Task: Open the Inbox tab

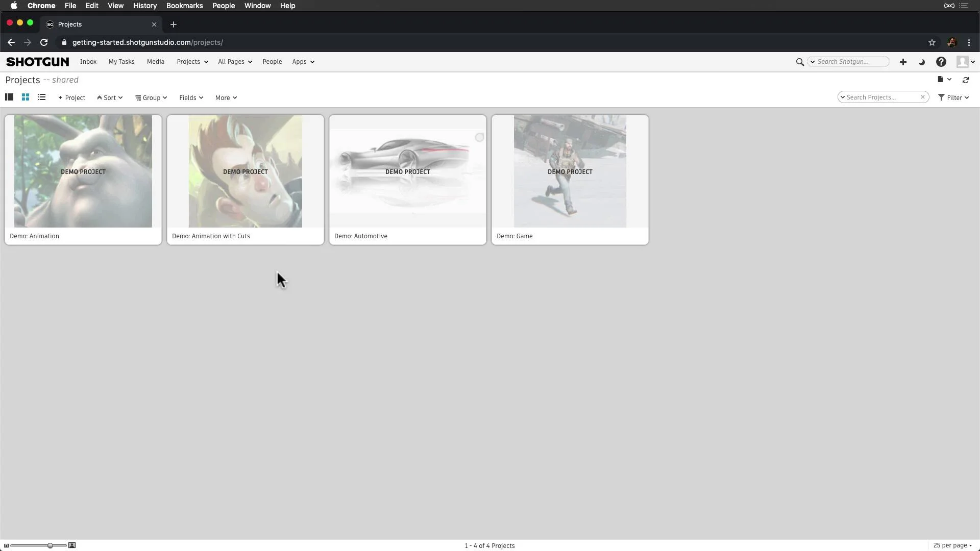Action: pyautogui.click(x=88, y=61)
